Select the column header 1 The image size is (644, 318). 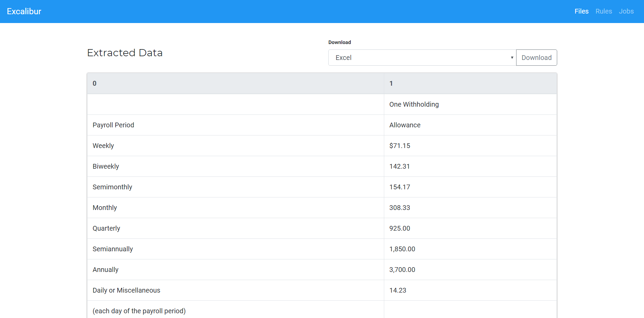point(470,83)
